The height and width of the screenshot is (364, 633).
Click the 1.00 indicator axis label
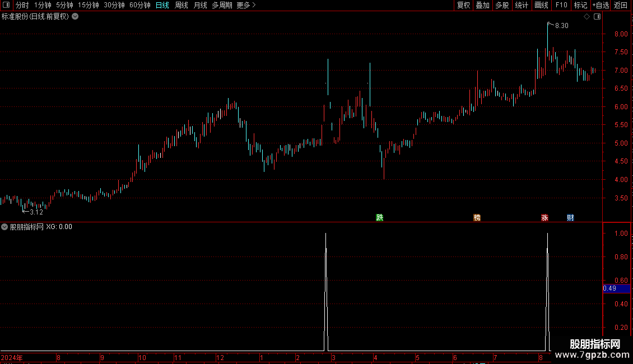[621, 234]
